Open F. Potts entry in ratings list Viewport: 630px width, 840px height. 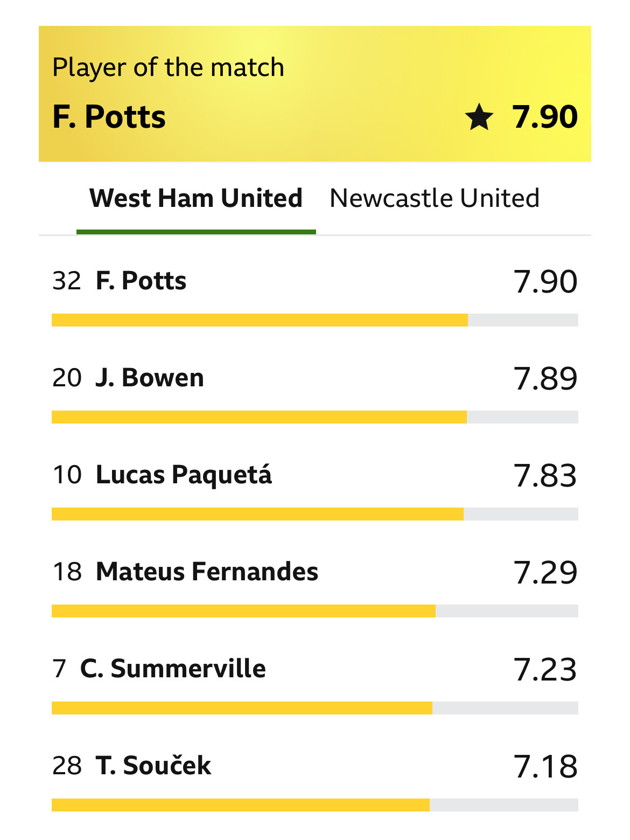click(141, 281)
